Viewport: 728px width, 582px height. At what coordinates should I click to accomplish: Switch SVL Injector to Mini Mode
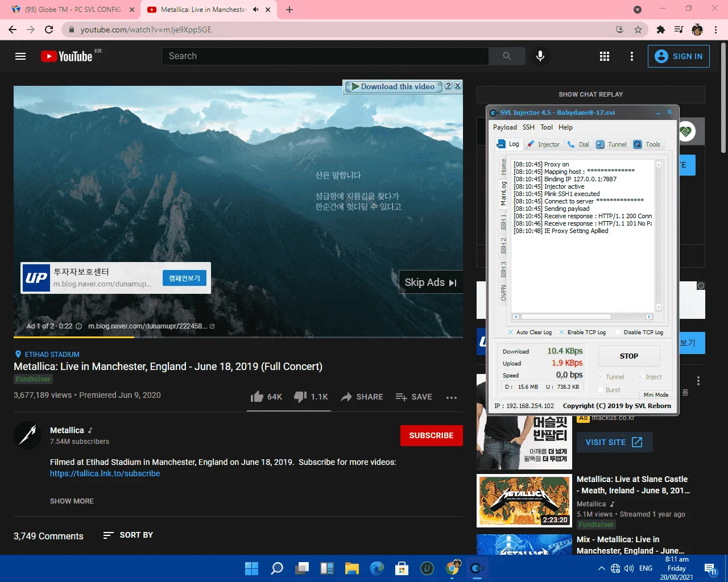point(656,394)
